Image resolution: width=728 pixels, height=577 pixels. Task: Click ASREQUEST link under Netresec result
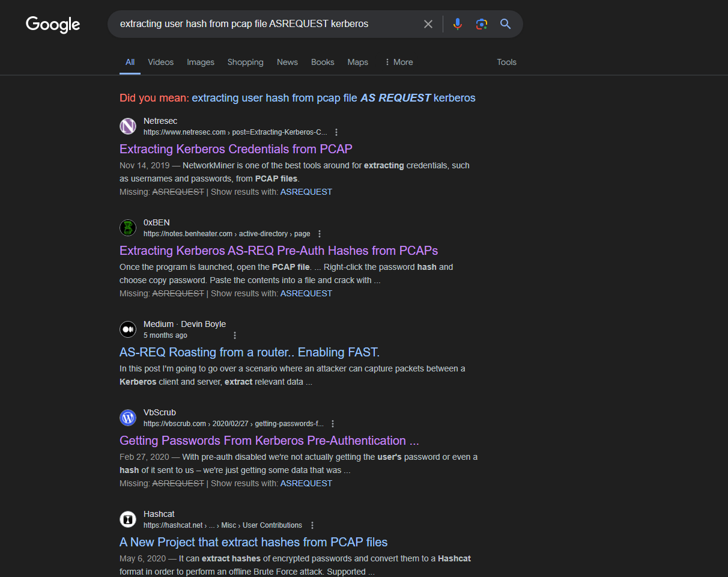[306, 192]
